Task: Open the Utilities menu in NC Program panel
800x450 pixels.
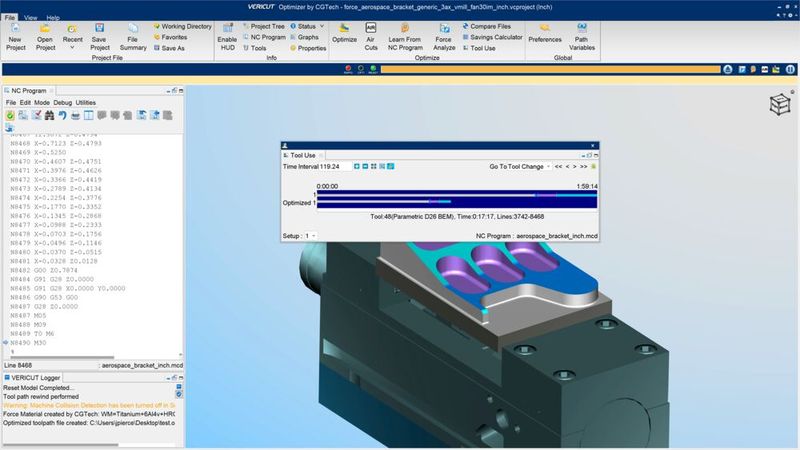Action: 86,103
